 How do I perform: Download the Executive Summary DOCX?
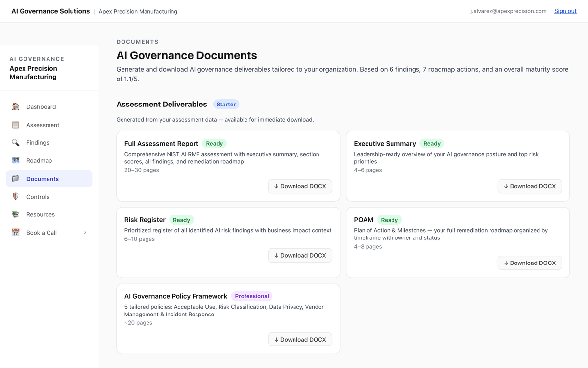(x=530, y=186)
